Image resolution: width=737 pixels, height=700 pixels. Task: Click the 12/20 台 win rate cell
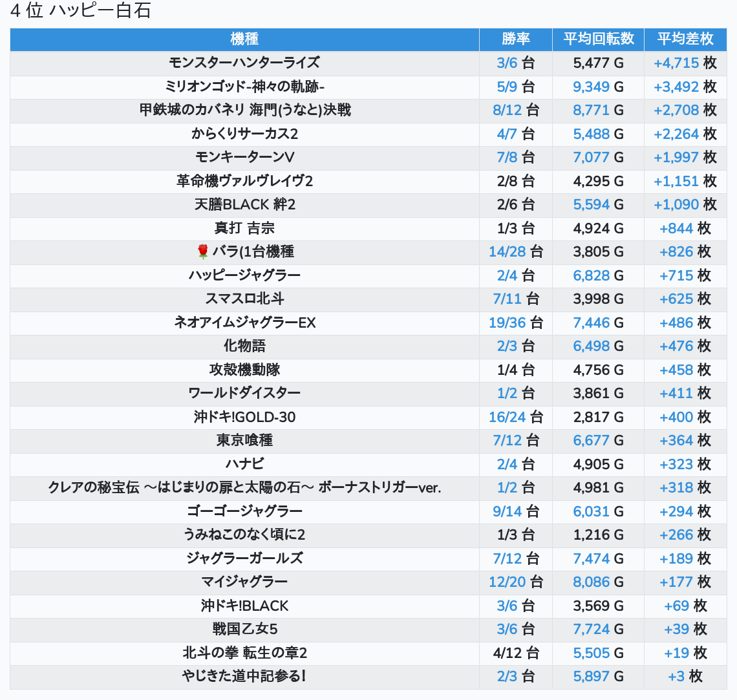(516, 582)
